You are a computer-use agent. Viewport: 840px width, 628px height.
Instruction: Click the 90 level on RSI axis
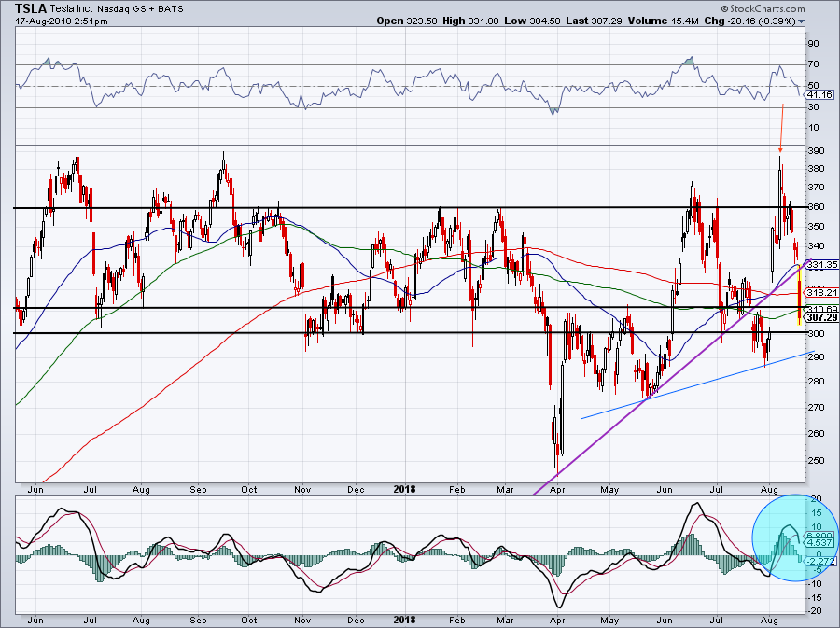[x=813, y=43]
